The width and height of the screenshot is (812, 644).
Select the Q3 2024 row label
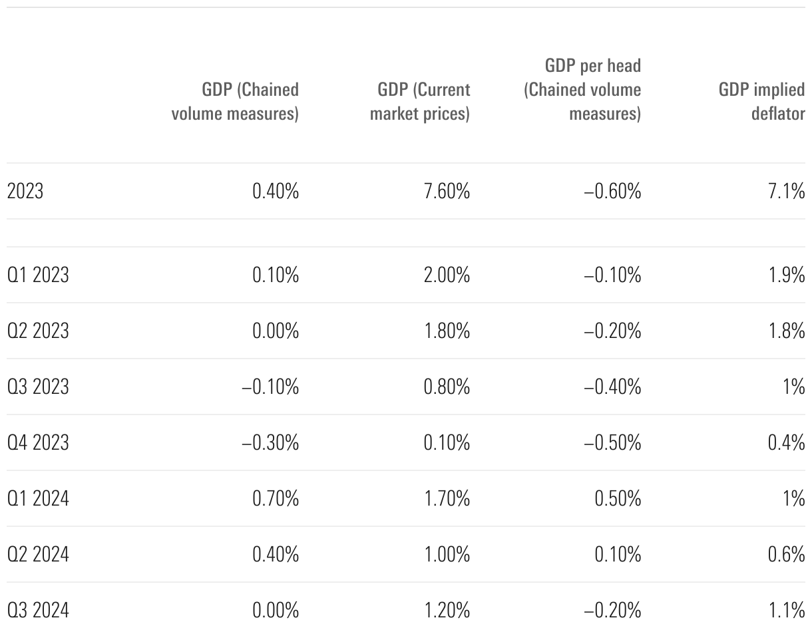point(38,611)
